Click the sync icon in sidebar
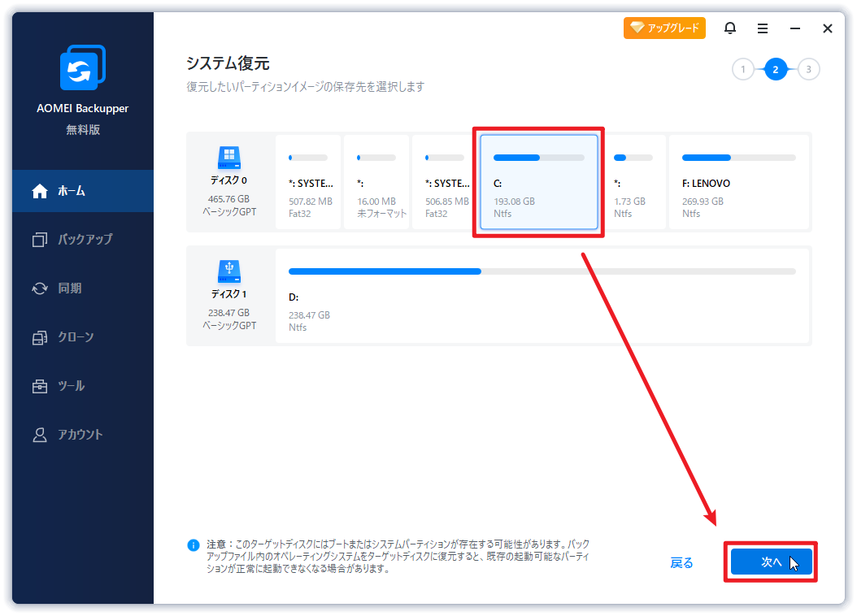Image resolution: width=857 pixels, height=616 pixels. coord(40,288)
